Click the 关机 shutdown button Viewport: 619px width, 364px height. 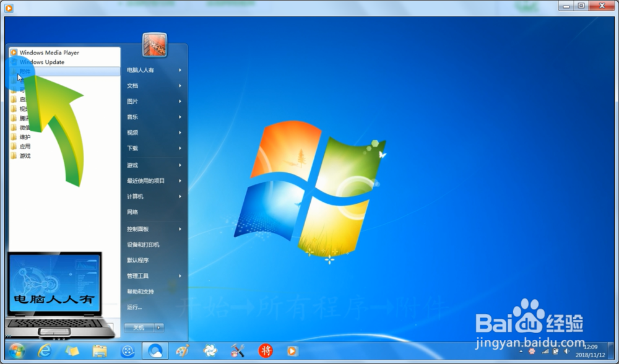[x=139, y=327]
